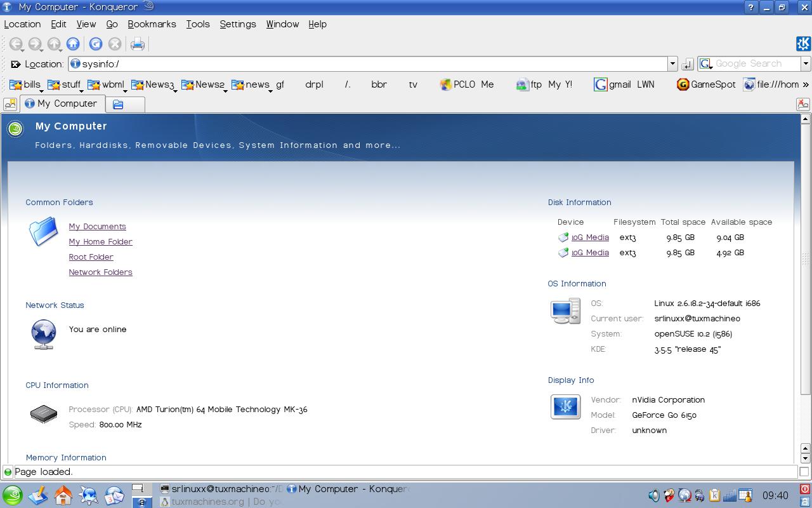
Task: Show more bookmarks with the overflow chevron
Action: (806, 84)
